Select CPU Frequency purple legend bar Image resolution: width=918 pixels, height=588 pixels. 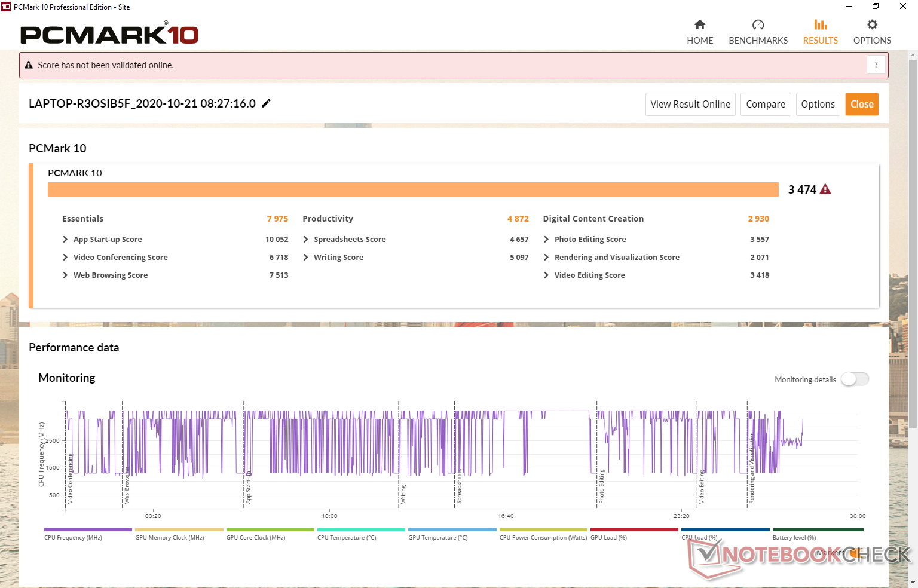[x=88, y=529]
